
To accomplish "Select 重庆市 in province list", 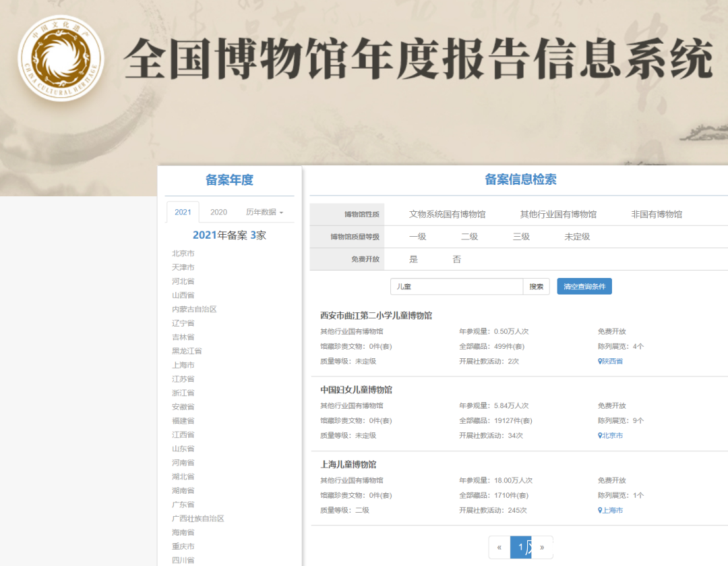I will click(183, 546).
